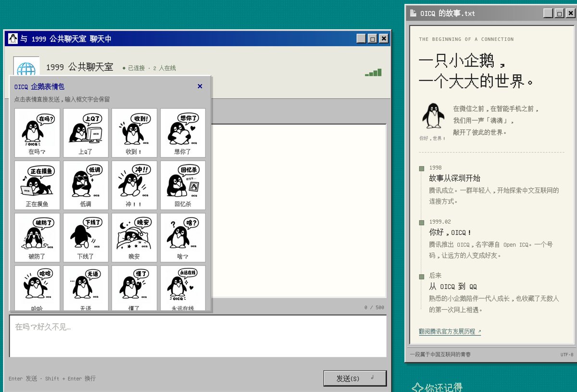Screen dimensions: 577x392
Task: Send the 无语 penguin sticker
Action: coord(86,288)
